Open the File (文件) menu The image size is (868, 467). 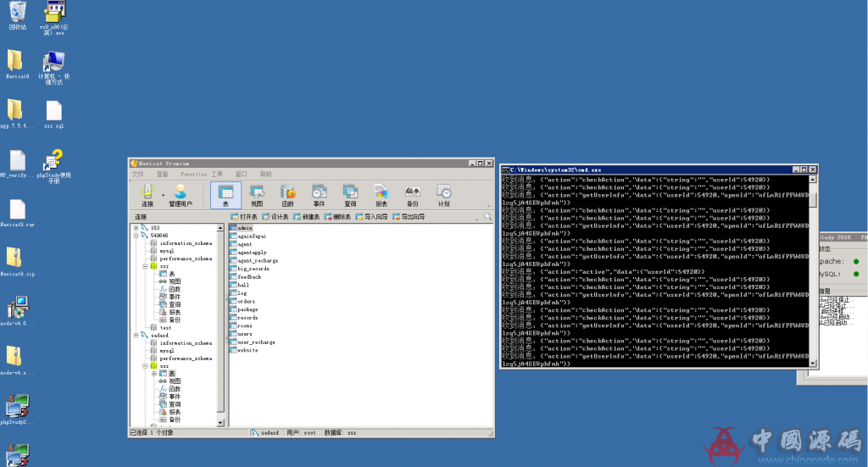click(138, 175)
